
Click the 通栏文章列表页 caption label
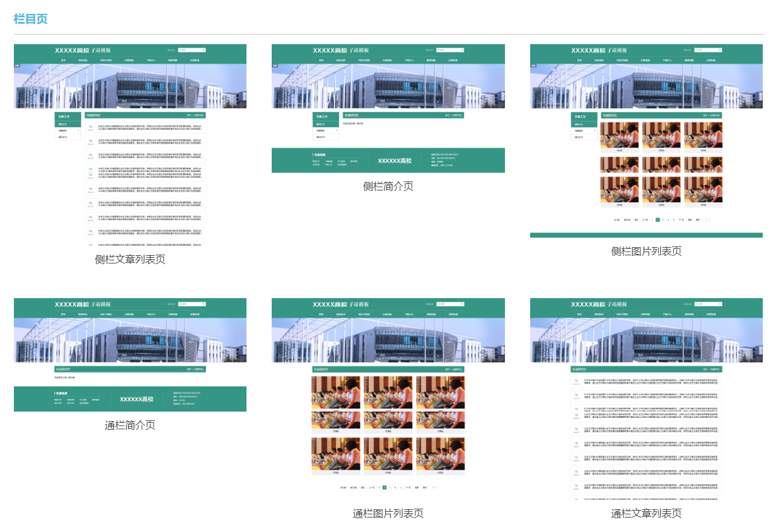(646, 514)
